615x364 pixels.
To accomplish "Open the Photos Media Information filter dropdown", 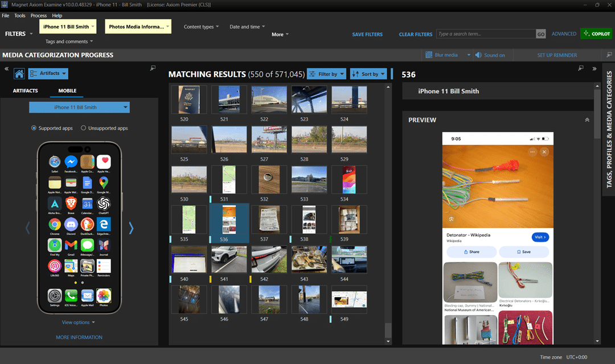I will coord(138,27).
